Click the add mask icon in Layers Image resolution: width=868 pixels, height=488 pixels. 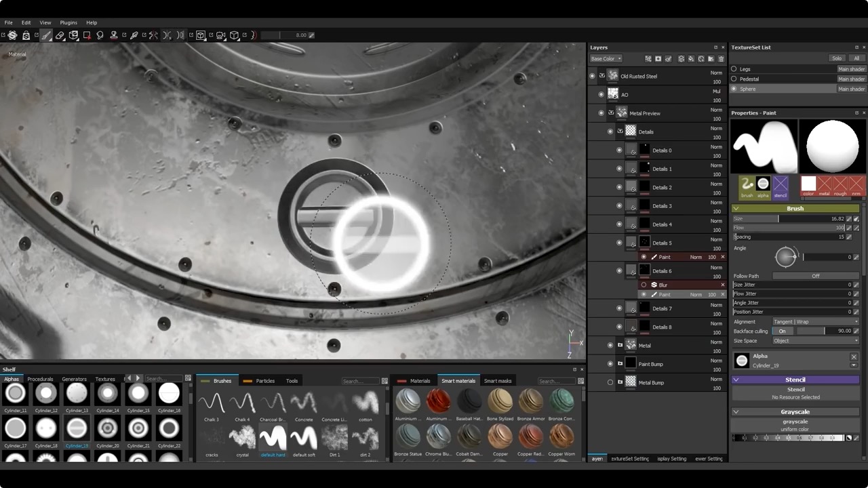point(658,59)
